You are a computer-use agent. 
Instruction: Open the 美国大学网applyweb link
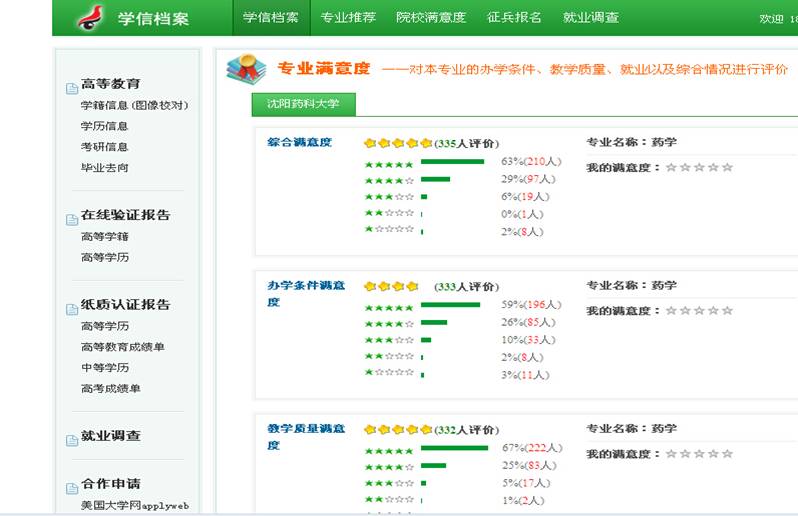[x=134, y=506]
